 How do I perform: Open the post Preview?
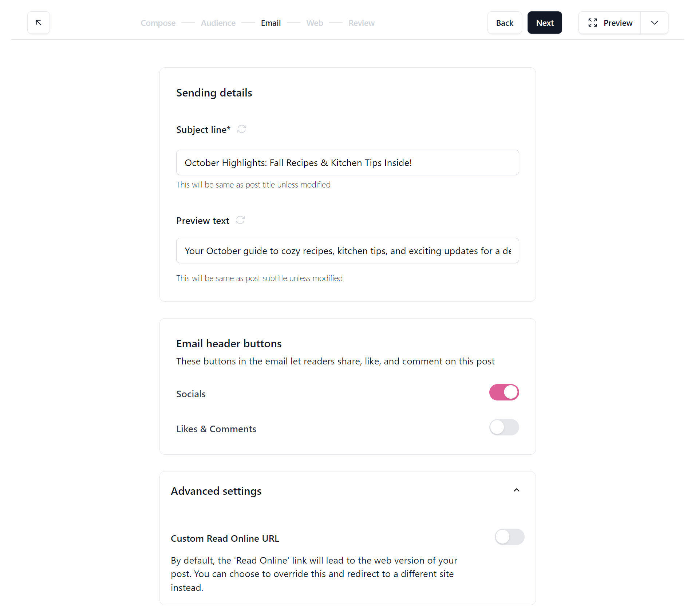(x=617, y=23)
